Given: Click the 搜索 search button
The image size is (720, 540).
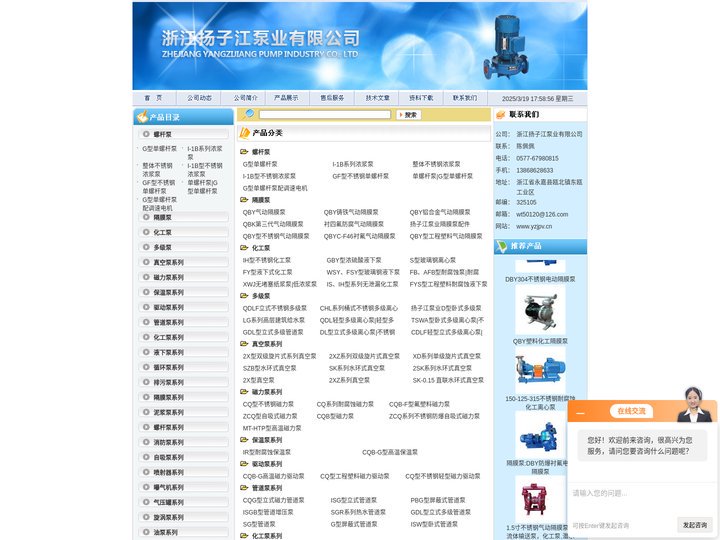Looking at the screenshot, I should click(409, 115).
